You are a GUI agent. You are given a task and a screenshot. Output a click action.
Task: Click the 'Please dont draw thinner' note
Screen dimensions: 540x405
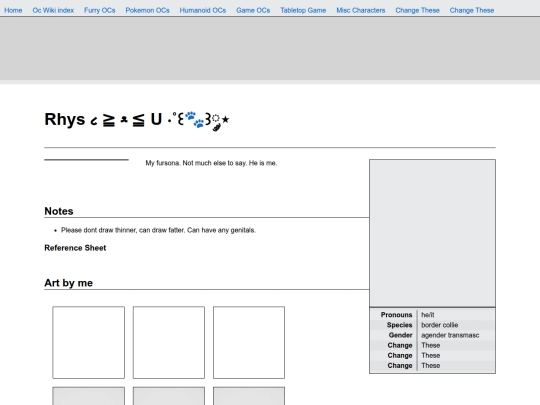[158, 230]
